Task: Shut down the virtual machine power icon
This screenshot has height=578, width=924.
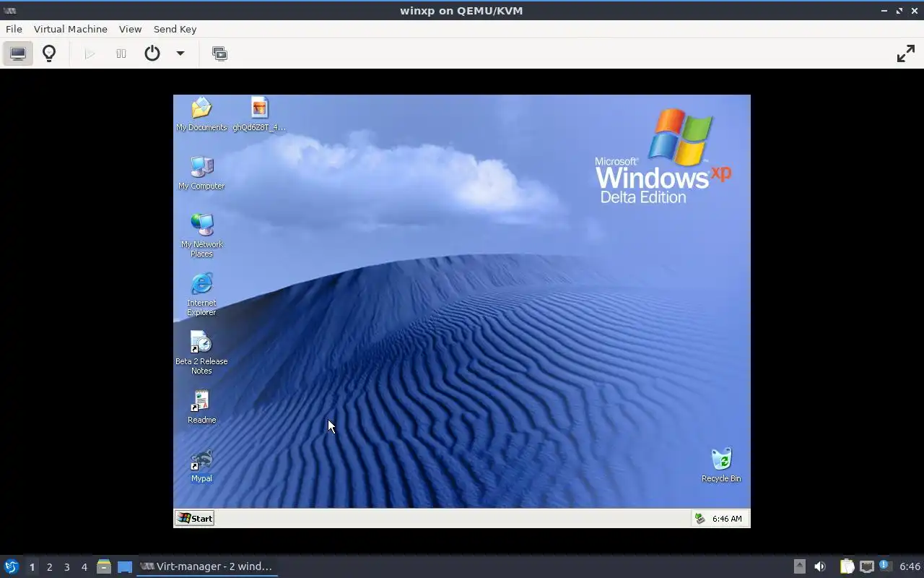Action: (x=152, y=53)
